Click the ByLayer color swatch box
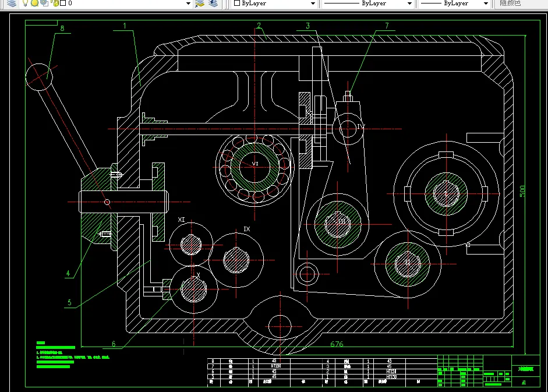The image size is (548, 392). point(237,3)
